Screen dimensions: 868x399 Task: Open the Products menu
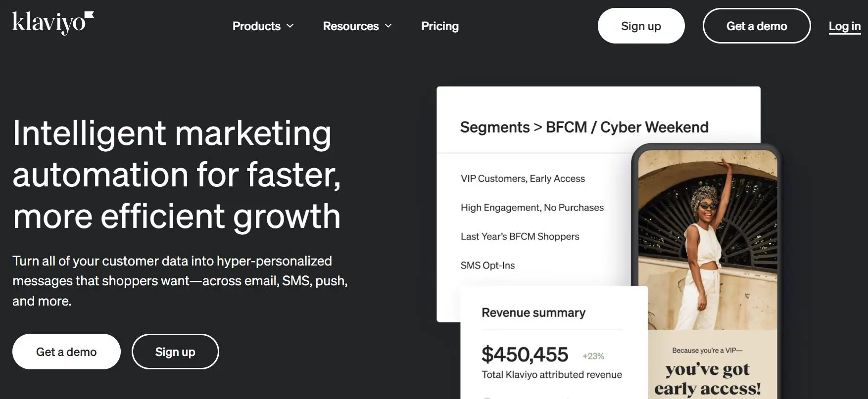[263, 26]
